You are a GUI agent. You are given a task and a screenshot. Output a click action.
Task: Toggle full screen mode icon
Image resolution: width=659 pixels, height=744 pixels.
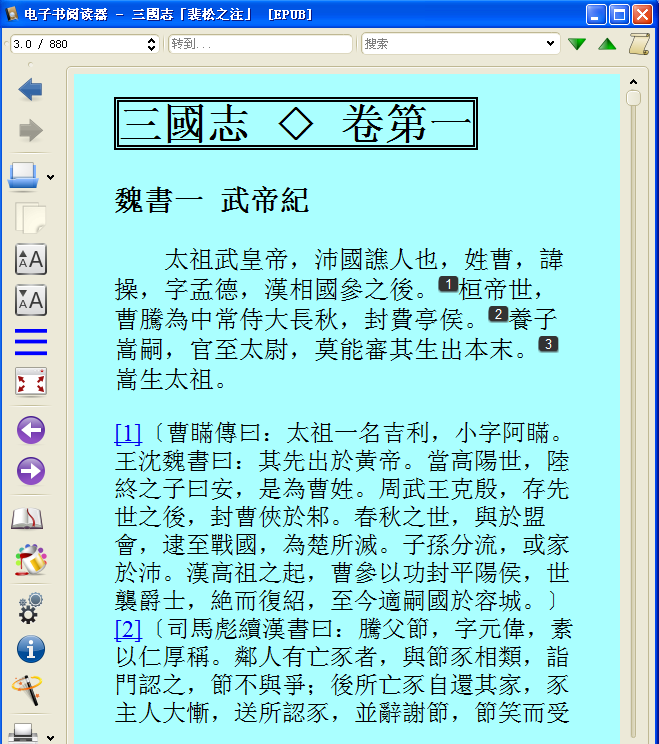pyautogui.click(x=31, y=381)
